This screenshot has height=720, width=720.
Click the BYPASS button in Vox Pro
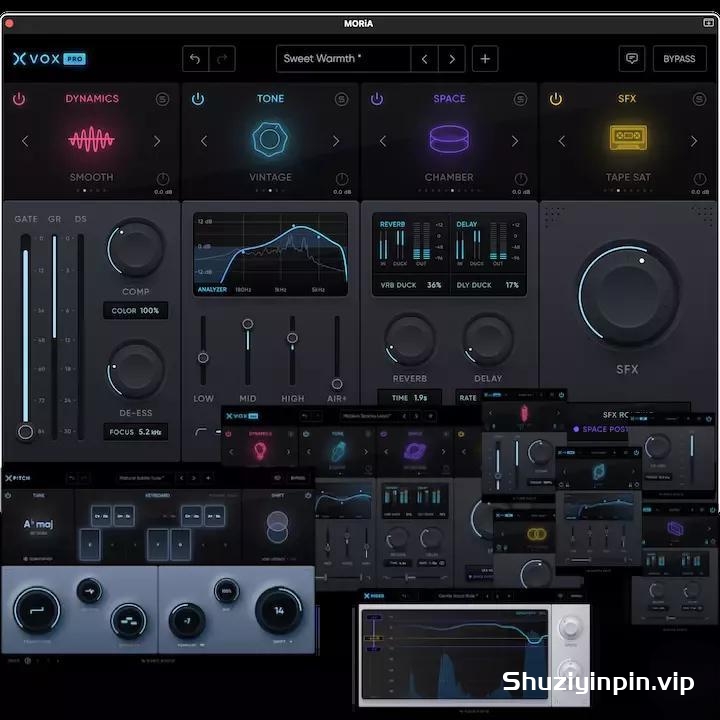click(679, 59)
